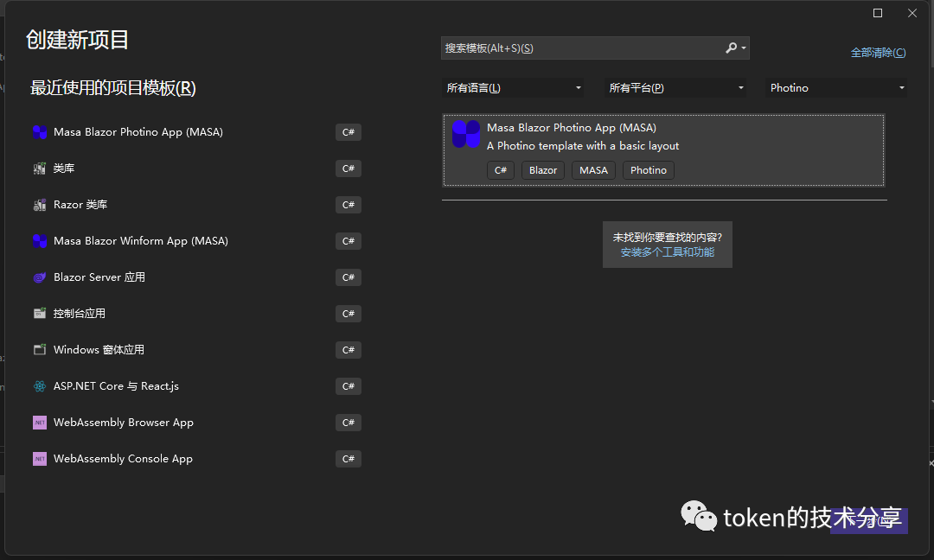Open the Photino project type dropdown
This screenshot has height=560, width=934.
click(836, 88)
